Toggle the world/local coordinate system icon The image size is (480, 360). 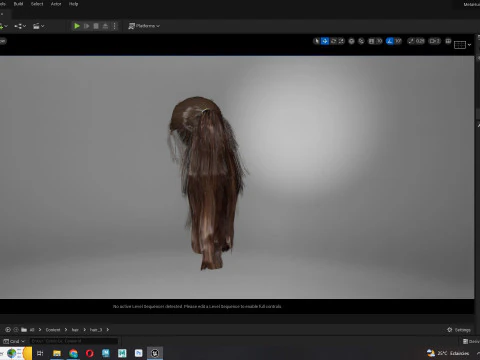[x=351, y=41]
